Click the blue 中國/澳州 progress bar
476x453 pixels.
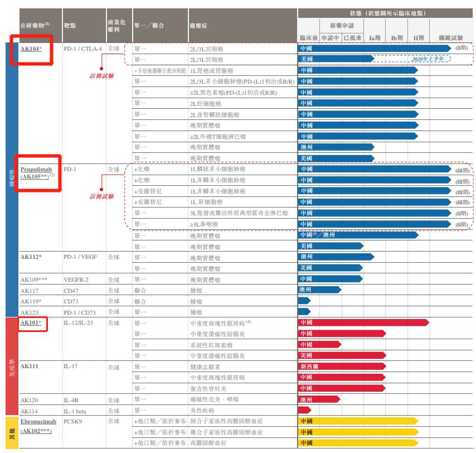pos(358,235)
